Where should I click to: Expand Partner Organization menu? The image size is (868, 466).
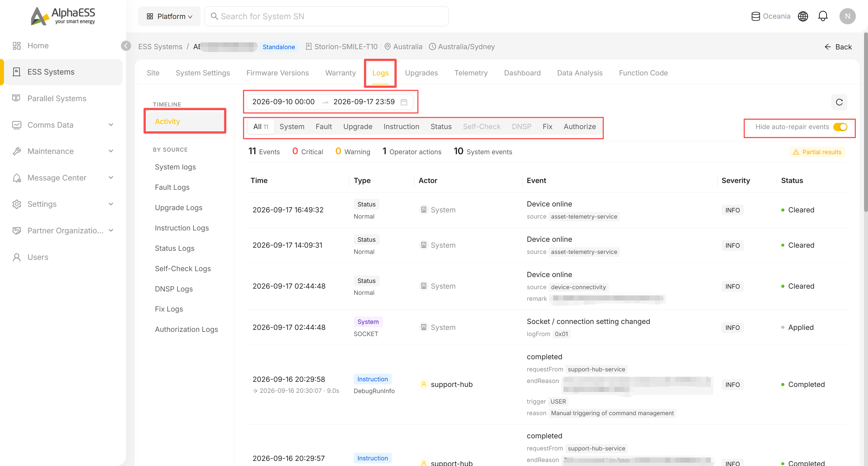[62, 231]
